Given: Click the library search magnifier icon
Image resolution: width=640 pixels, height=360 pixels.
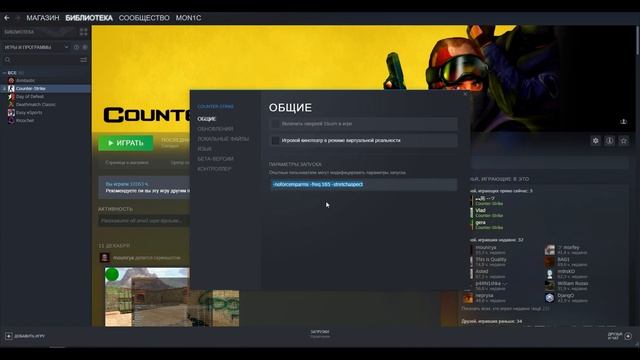Looking at the screenshot, I should [8, 60].
